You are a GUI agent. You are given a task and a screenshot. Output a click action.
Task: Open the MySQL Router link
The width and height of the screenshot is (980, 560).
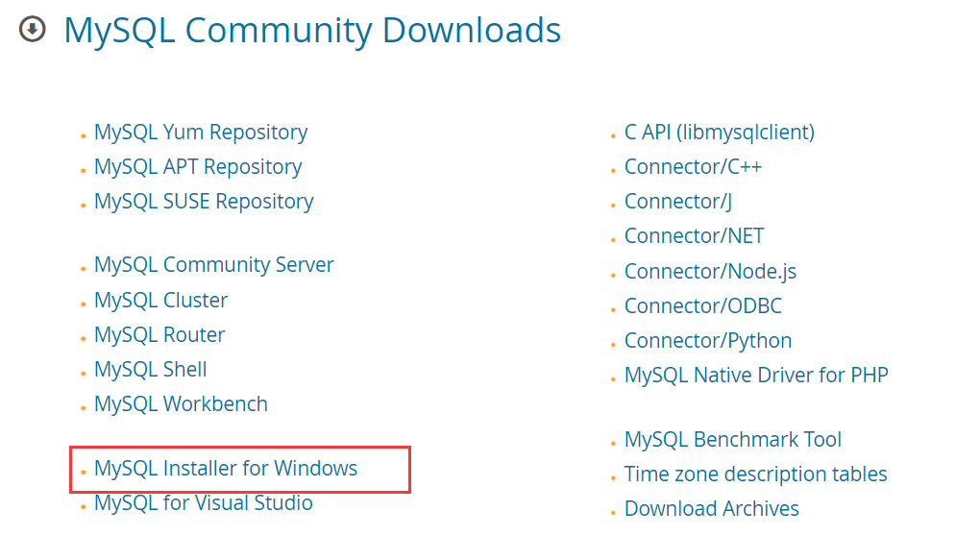[159, 334]
